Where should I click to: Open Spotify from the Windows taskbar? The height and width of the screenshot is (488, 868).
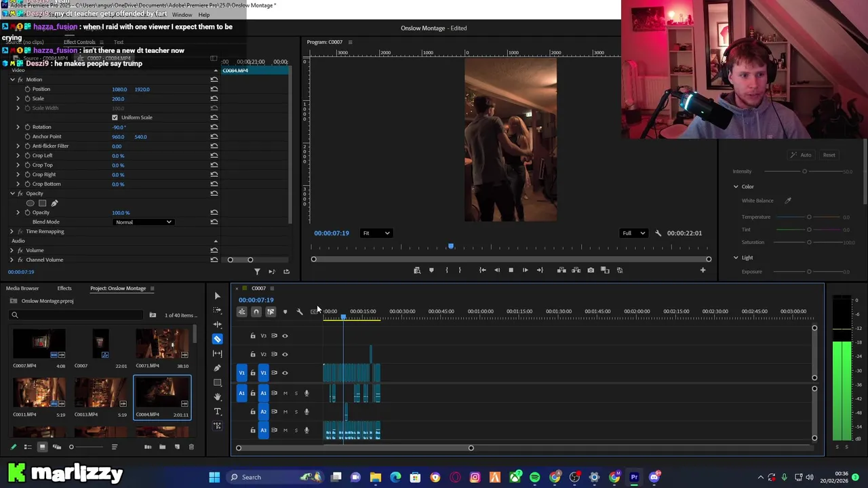point(535,477)
